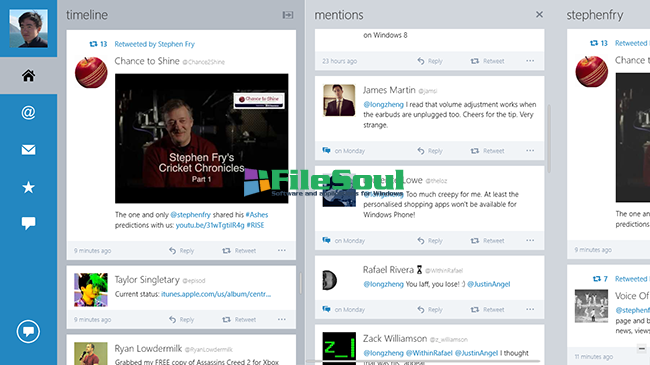View conversation icon on Rafael Rivera's mention
The height and width of the screenshot is (365, 650).
[327, 309]
